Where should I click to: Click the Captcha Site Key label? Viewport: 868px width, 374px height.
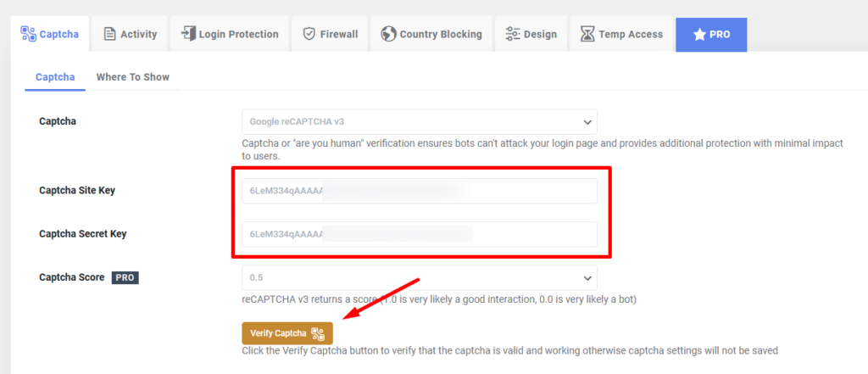(x=77, y=191)
